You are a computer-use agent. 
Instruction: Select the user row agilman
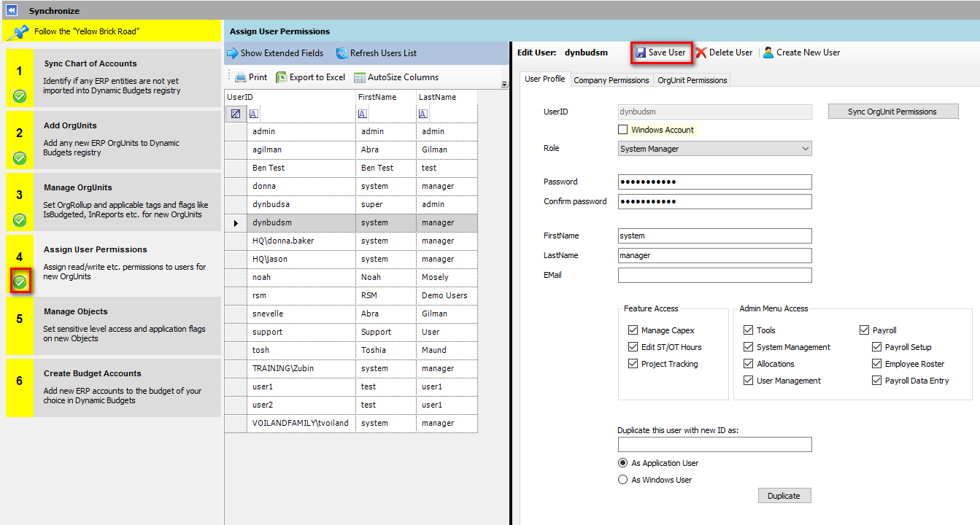pos(351,149)
